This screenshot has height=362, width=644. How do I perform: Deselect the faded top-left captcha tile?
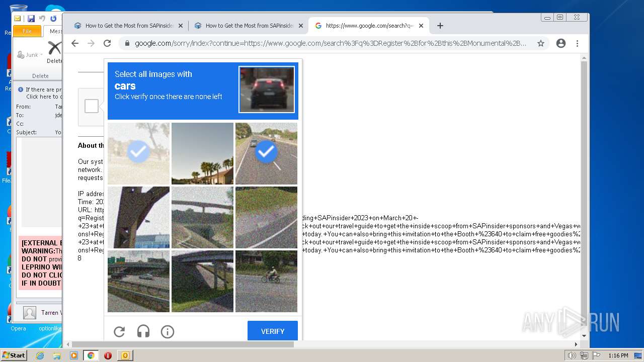coord(138,153)
